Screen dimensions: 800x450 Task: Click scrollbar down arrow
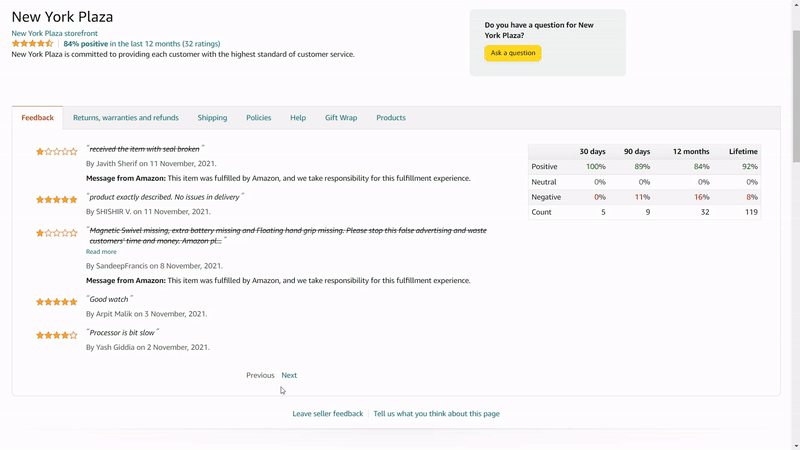click(x=795, y=446)
